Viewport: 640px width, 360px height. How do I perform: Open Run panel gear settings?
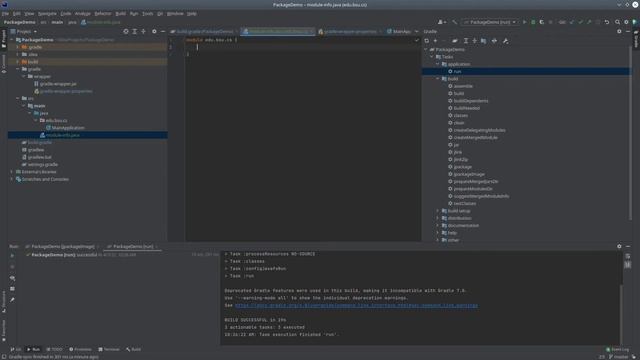pyautogui.click(x=619, y=247)
